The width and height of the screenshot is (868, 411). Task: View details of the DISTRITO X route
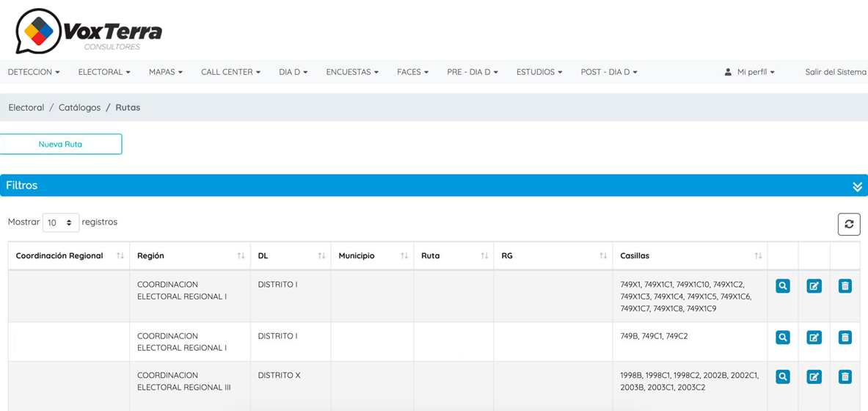click(x=783, y=377)
